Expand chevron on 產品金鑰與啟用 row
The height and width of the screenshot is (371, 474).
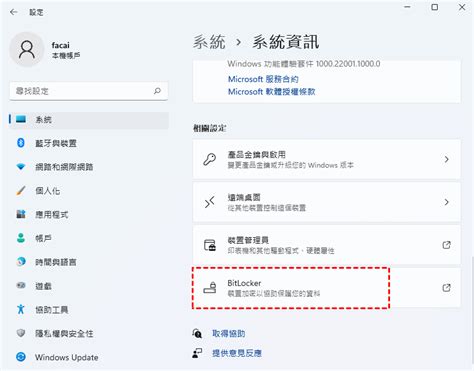tap(447, 159)
